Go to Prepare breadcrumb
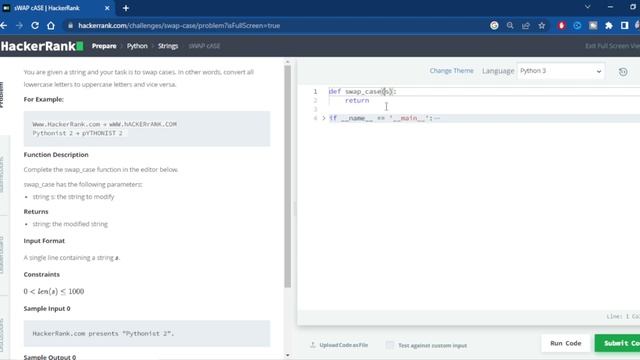 pyautogui.click(x=104, y=46)
